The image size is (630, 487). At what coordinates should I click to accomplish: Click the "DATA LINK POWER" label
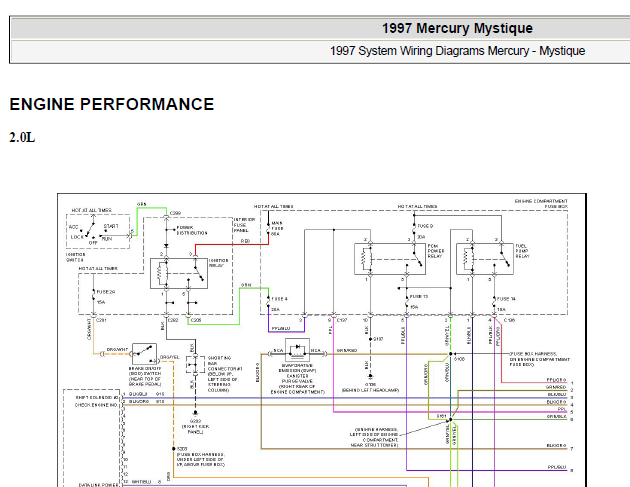(98, 485)
